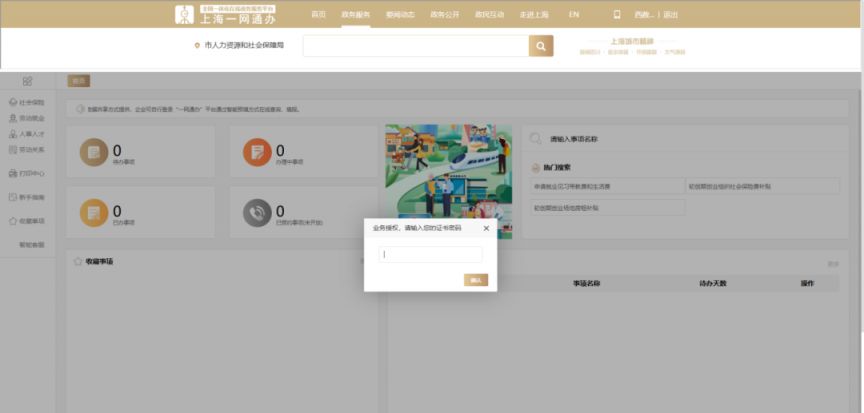Click the 待办天数 column header

click(713, 284)
